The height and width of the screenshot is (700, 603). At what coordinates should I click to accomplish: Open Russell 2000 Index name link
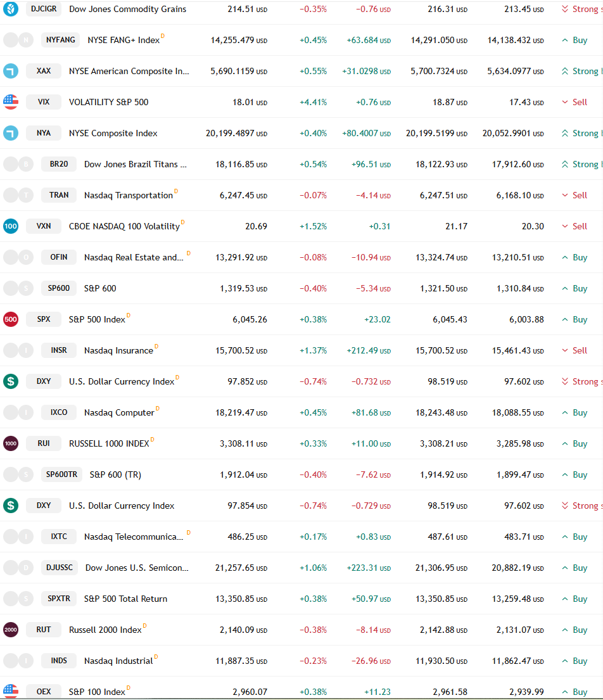click(x=105, y=630)
